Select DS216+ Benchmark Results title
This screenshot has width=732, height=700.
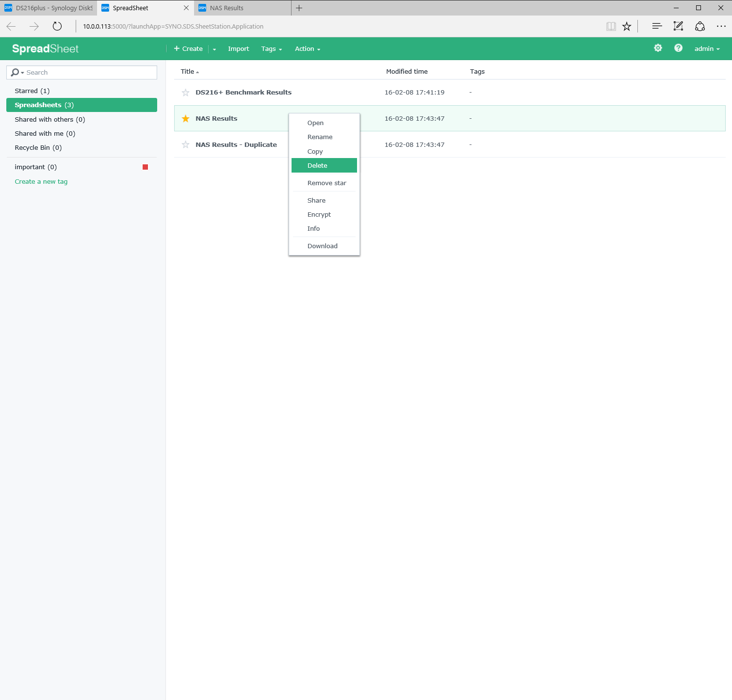(244, 93)
